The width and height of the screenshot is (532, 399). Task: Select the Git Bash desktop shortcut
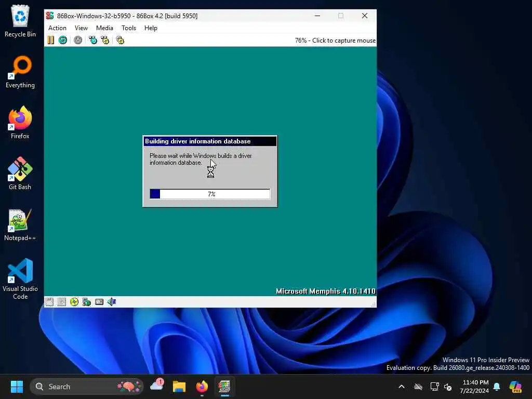coord(20,174)
